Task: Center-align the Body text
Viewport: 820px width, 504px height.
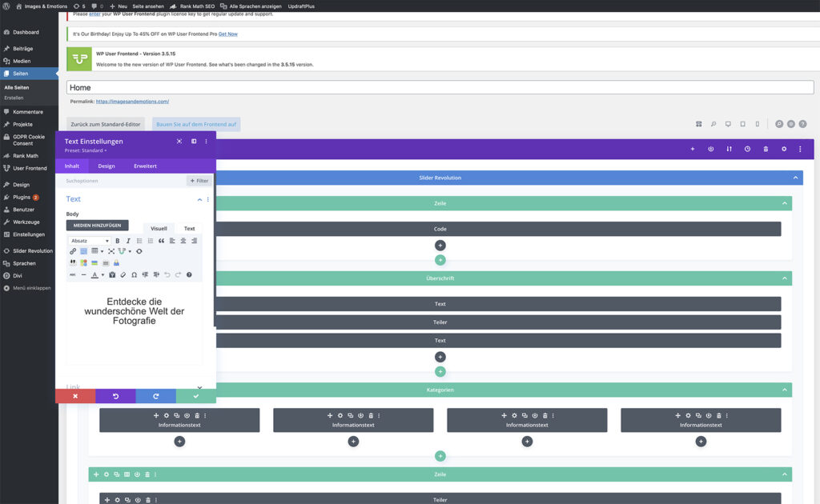Action: point(183,241)
